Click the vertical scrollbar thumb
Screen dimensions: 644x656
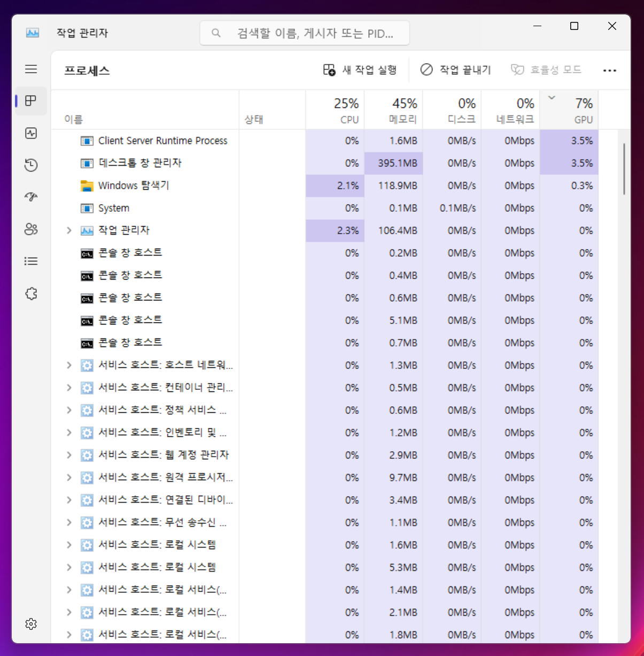624,168
